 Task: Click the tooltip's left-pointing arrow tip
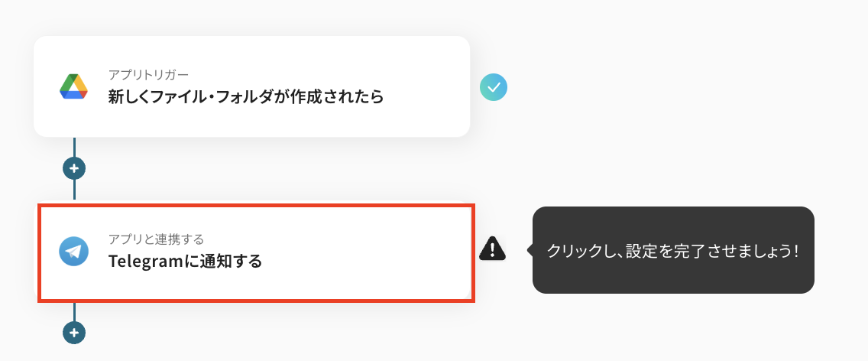[x=529, y=249]
